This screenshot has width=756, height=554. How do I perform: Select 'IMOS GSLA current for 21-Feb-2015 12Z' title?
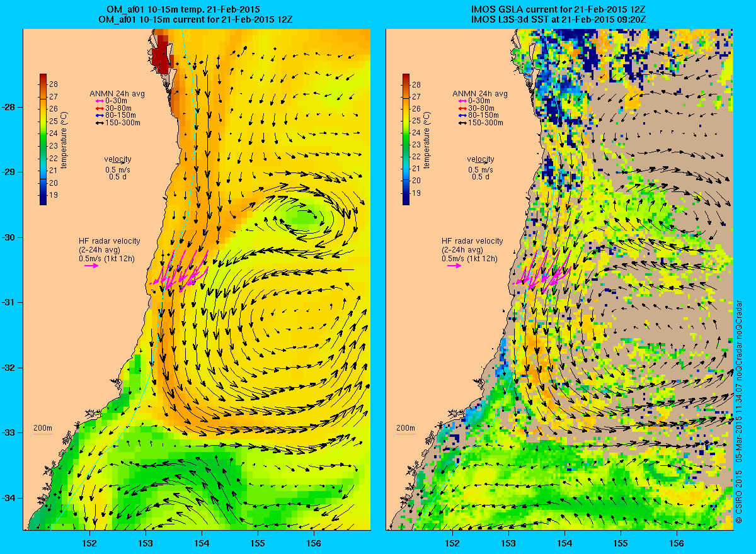coord(558,11)
